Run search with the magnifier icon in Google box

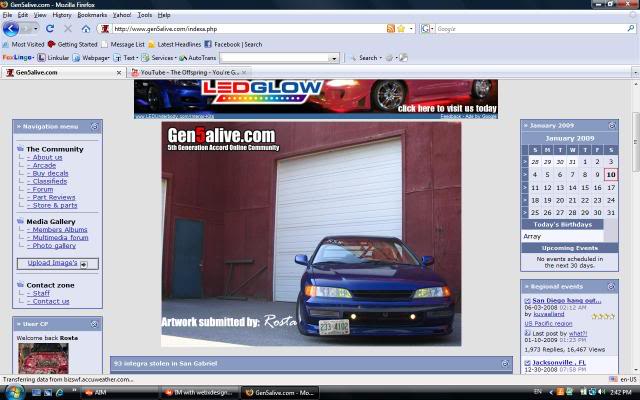(x=631, y=29)
